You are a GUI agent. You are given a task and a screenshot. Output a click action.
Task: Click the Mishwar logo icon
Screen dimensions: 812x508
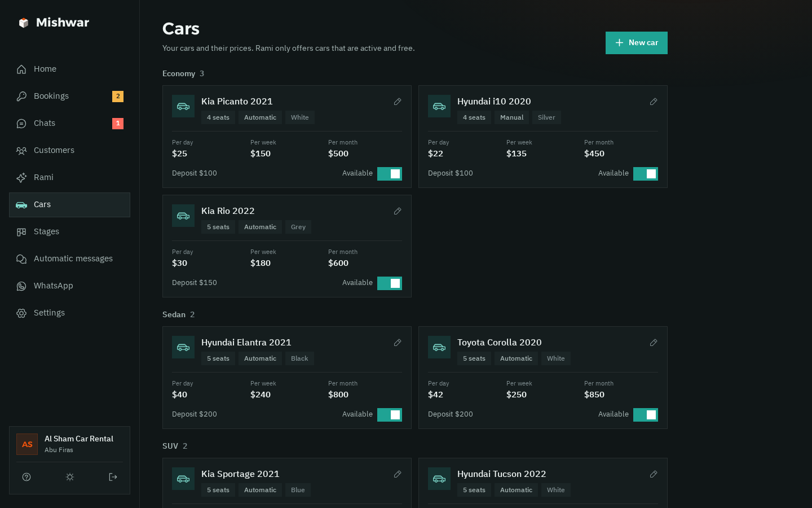[x=23, y=23]
